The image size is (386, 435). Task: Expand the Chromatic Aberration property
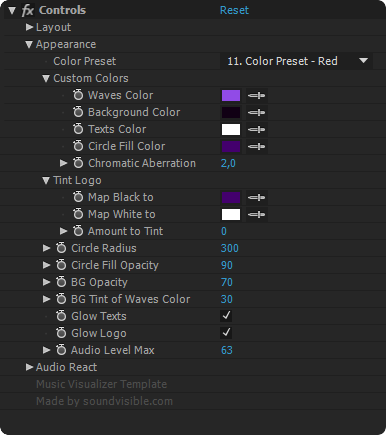point(63,163)
